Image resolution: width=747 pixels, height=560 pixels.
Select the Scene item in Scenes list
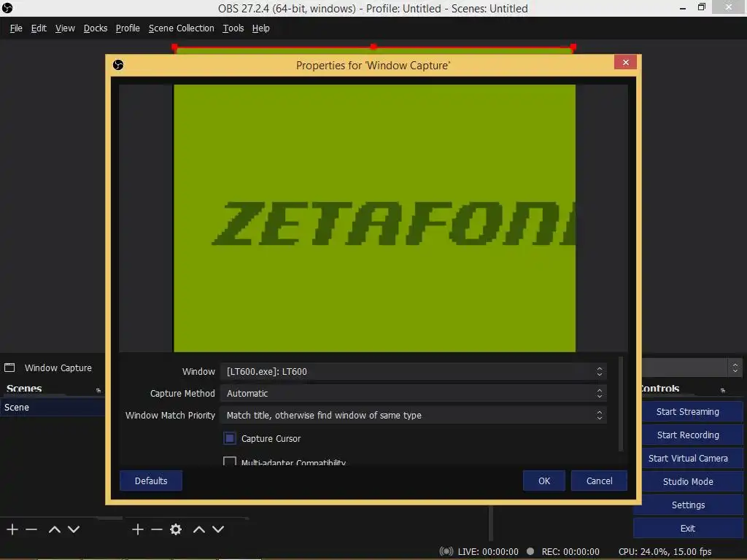click(53, 407)
